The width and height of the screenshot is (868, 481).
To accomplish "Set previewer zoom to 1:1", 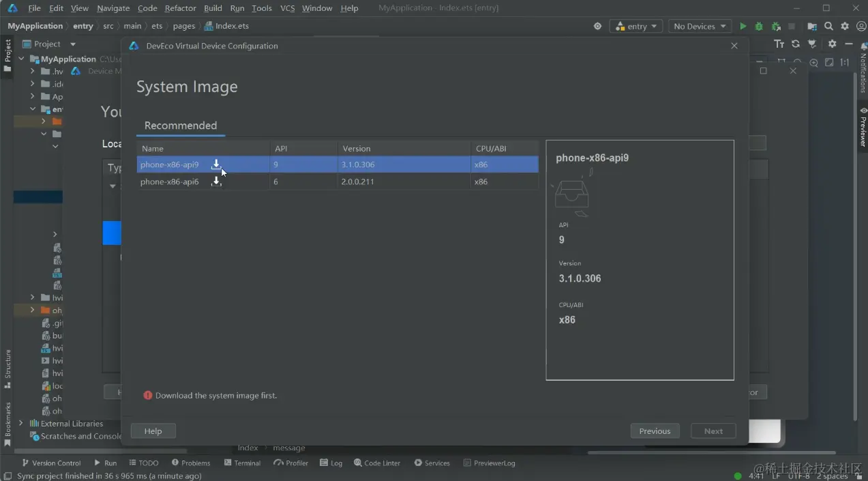I will click(845, 62).
